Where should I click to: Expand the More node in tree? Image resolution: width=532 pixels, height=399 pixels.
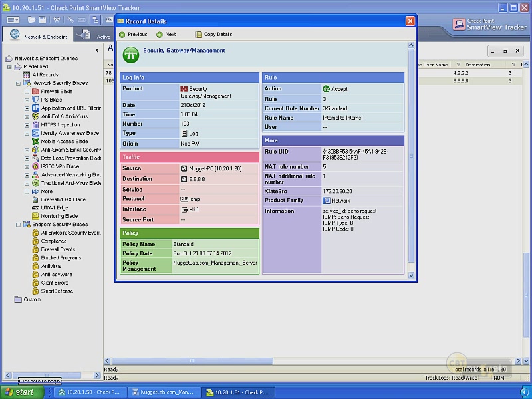pyautogui.click(x=27, y=192)
